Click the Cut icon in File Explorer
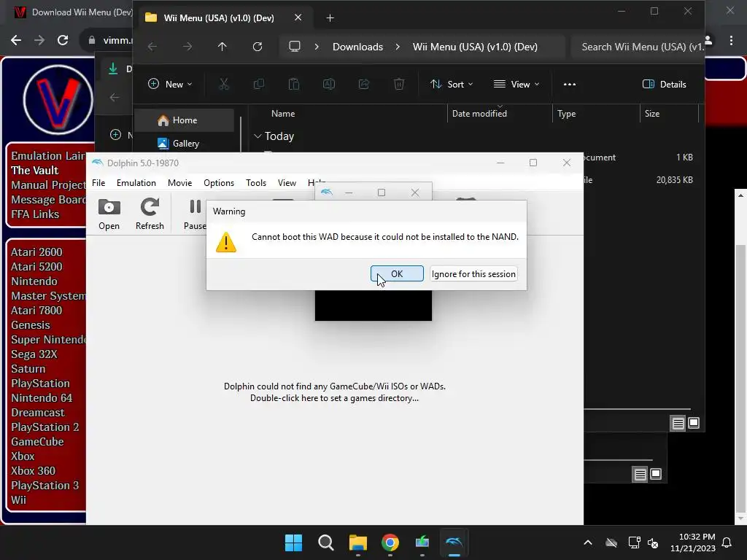 [224, 85]
